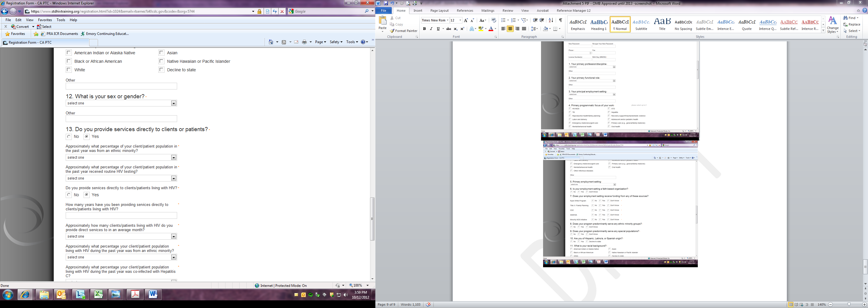Center align the paragraph text

coord(510,29)
